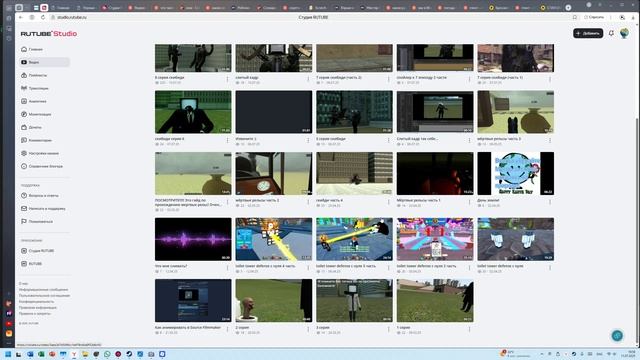Screen dimensions: 640x360
Task: Open the profile avatar menu
Action: coord(624,33)
